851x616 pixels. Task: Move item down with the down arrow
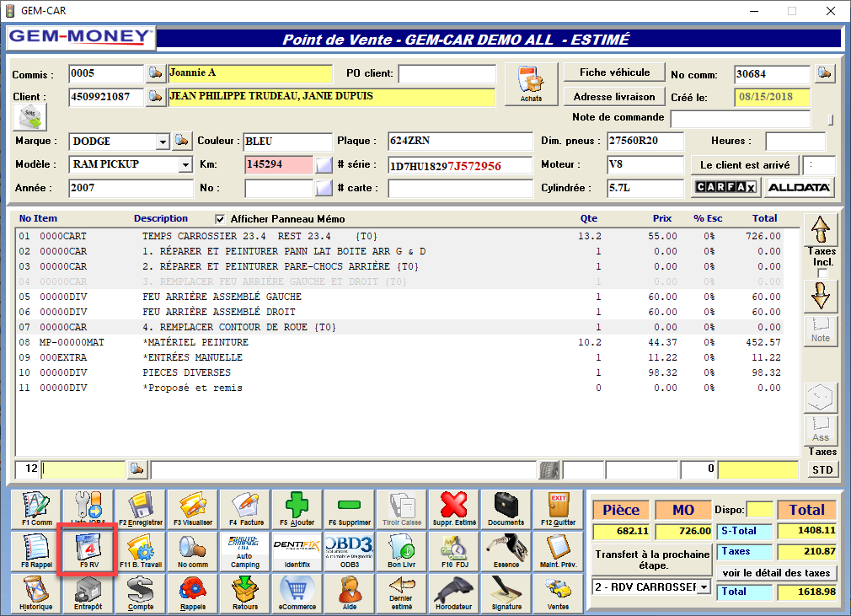point(820,297)
